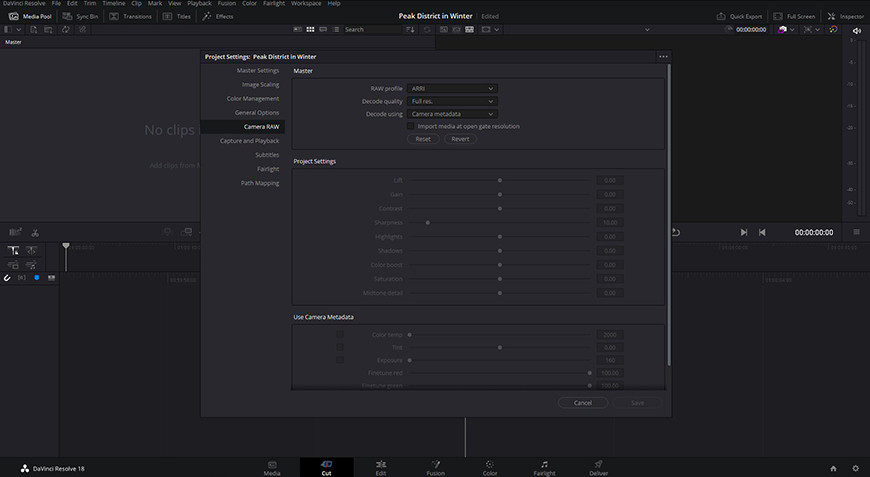Click the blue marker shield icon
This screenshot has height=477, width=870.
[x=37, y=277]
